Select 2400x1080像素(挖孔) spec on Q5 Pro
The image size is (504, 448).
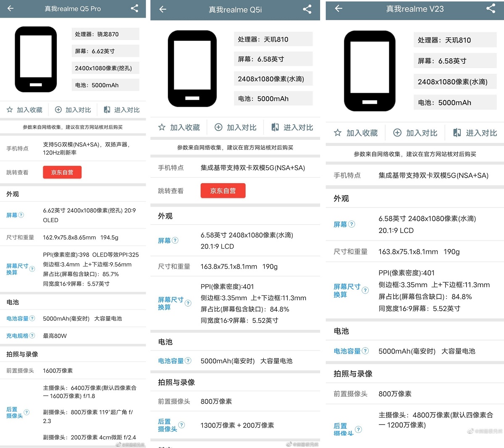point(105,68)
